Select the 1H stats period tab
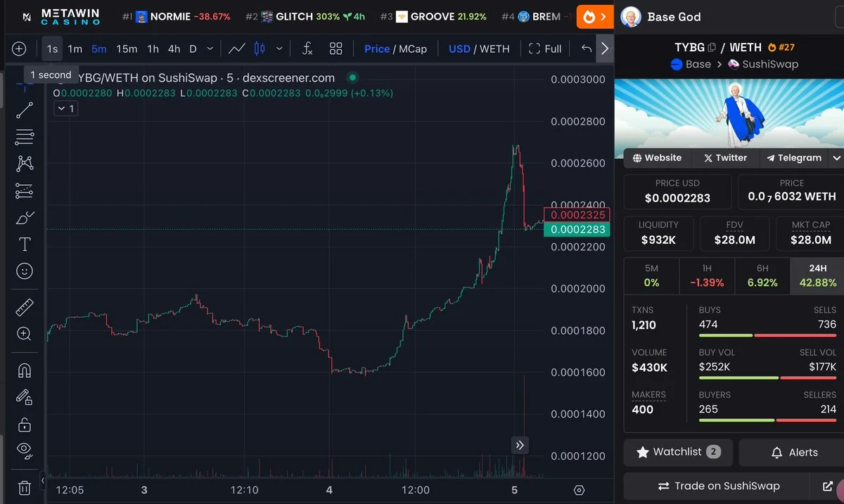Screen dimensions: 844x504 point(707,276)
